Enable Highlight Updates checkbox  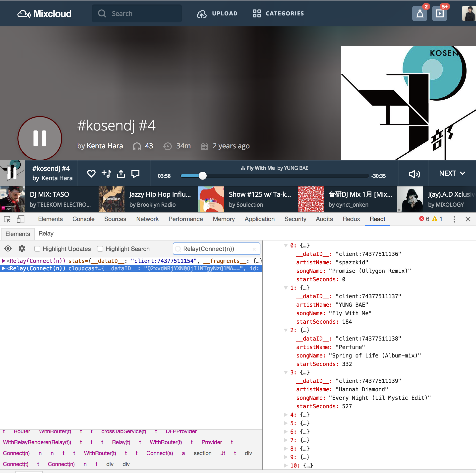pyautogui.click(x=37, y=249)
